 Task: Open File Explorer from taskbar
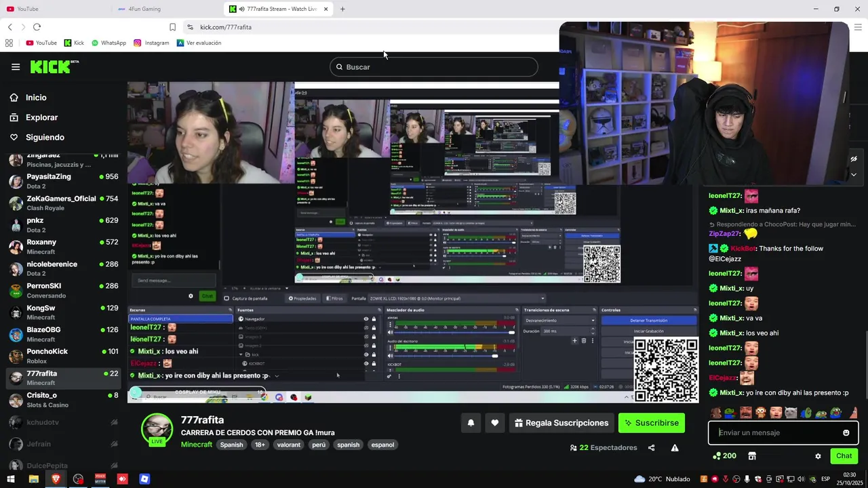pyautogui.click(x=33, y=479)
